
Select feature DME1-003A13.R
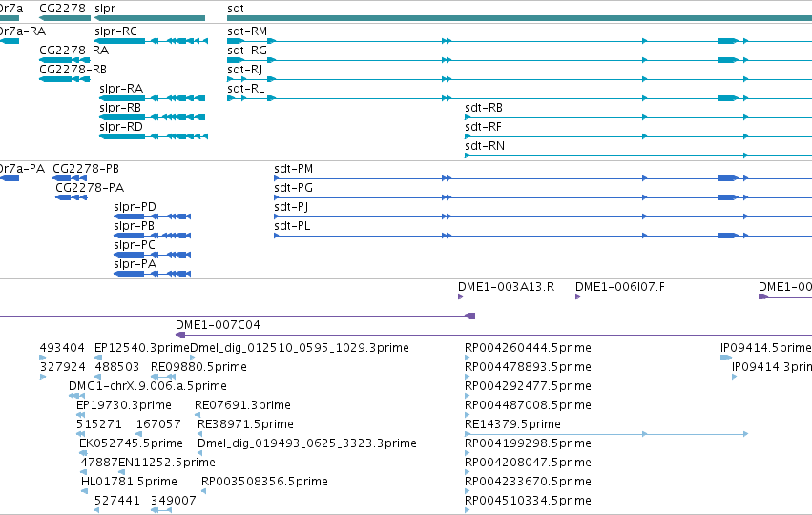click(x=507, y=287)
